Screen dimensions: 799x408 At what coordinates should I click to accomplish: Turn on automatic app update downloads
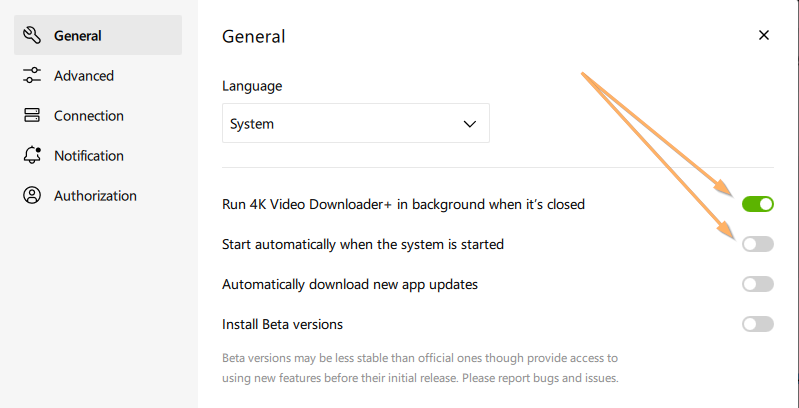pyautogui.click(x=758, y=284)
